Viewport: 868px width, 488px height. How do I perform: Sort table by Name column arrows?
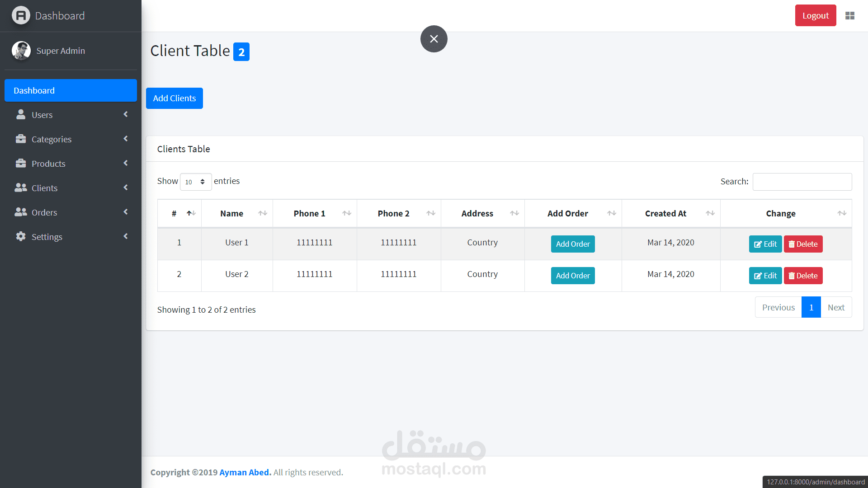pos(263,213)
